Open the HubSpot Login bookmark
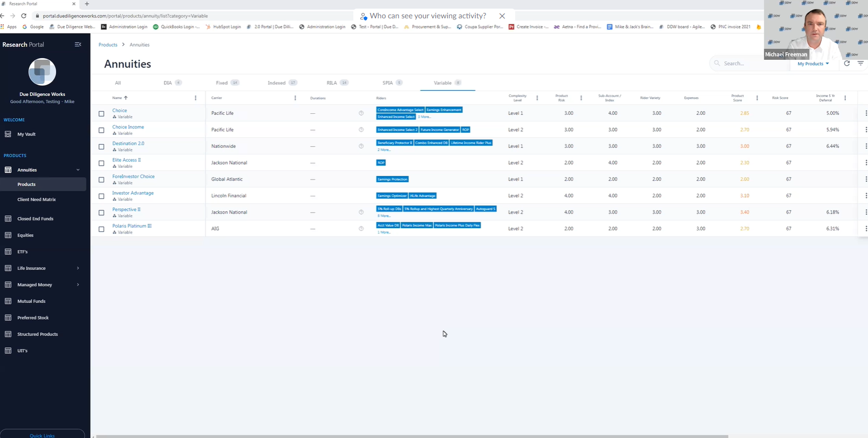 [x=223, y=26]
